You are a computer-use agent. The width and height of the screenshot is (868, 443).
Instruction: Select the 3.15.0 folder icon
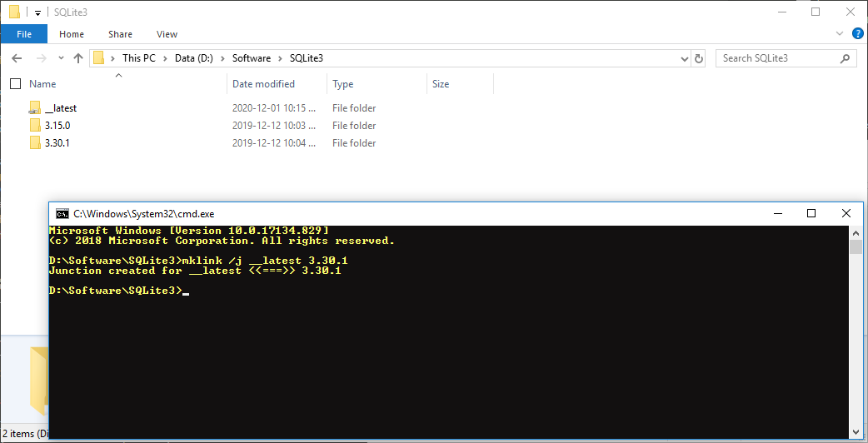[35, 126]
